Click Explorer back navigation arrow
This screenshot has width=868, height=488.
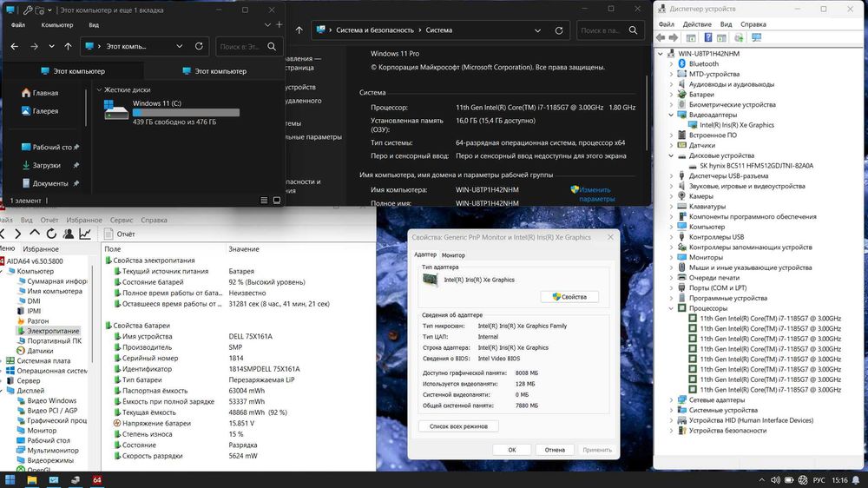coord(15,47)
